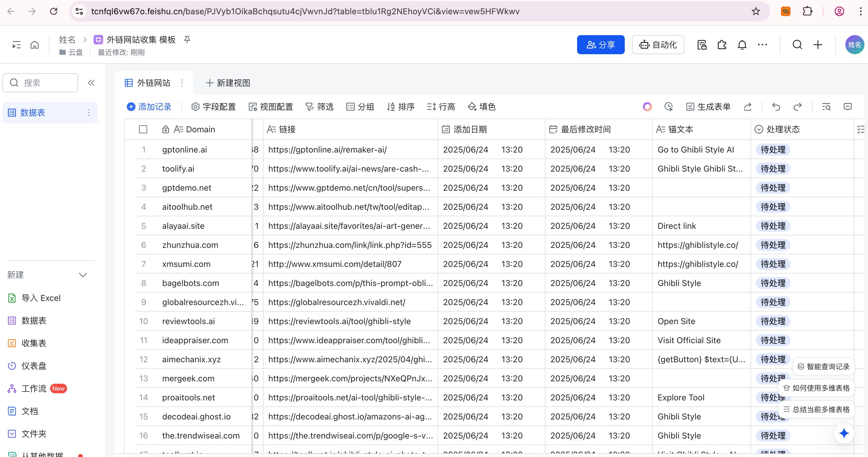Open the header more options ellipsis
Viewport: 868px width, 457px height.
pos(762,45)
